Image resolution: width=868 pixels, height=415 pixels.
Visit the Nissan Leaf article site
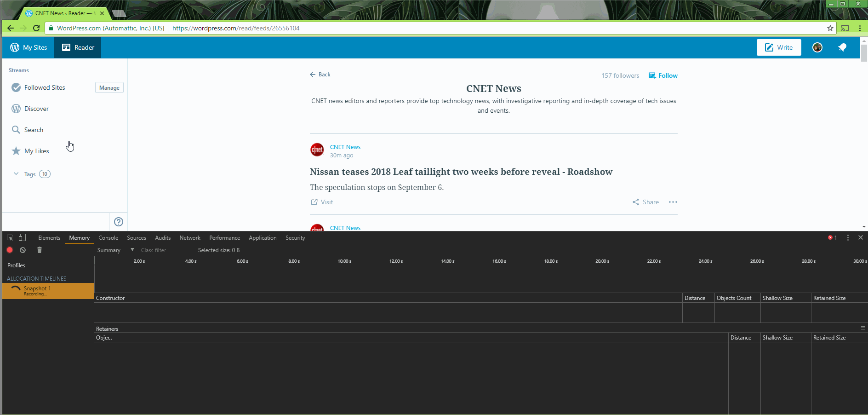tap(322, 202)
